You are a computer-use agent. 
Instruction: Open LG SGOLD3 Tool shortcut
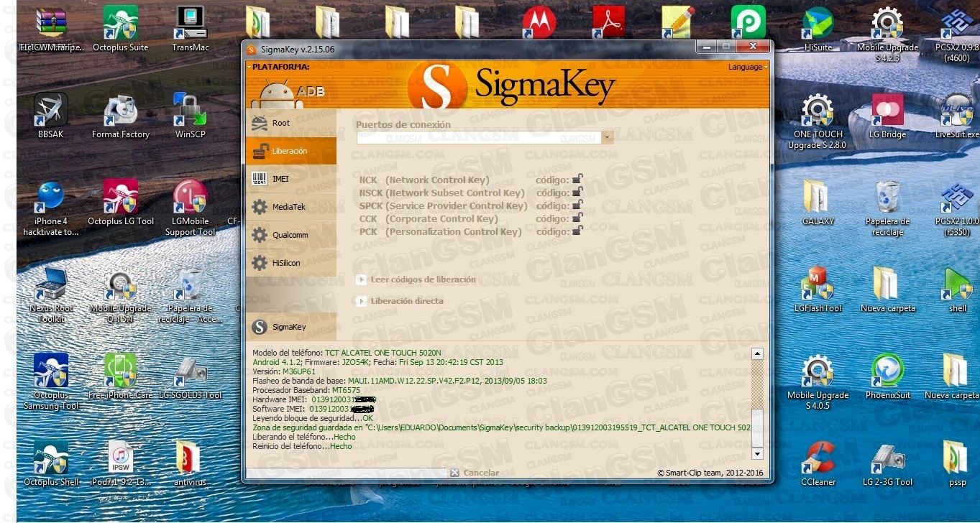pyautogui.click(x=191, y=376)
